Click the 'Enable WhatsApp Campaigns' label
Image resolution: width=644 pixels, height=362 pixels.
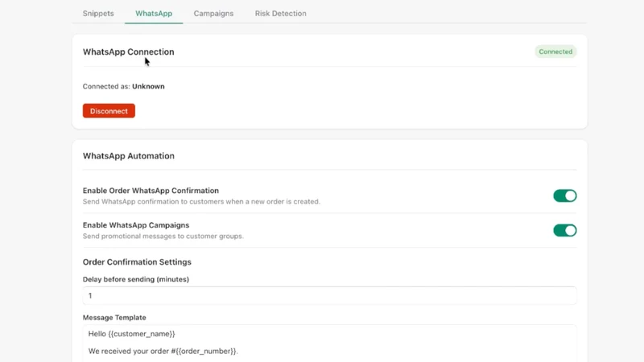tap(136, 225)
